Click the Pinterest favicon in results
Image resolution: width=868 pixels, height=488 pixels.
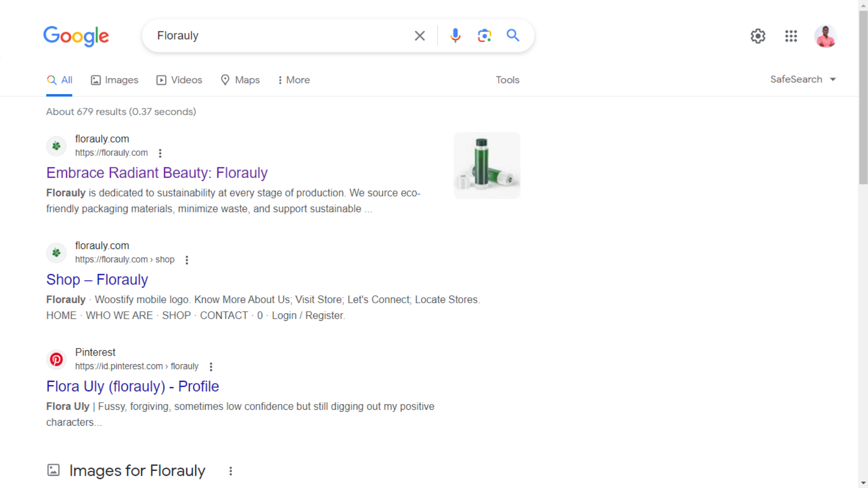[57, 360]
